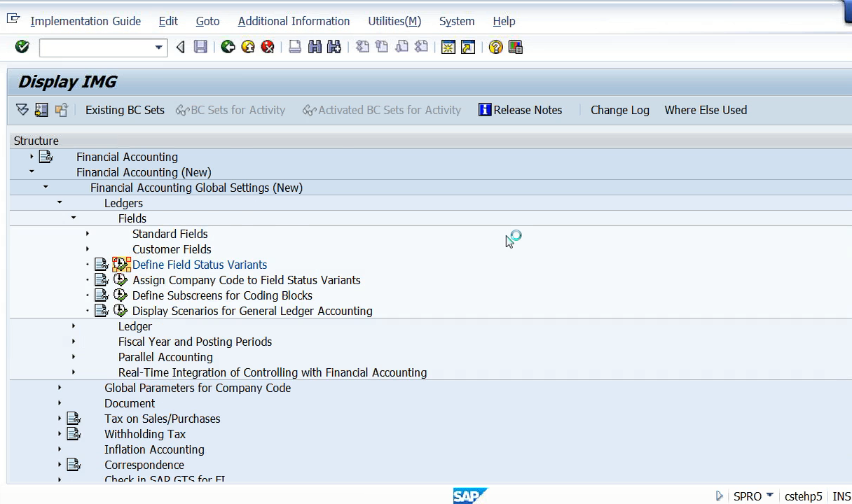Click execute icon for Define Subscreens for Coding Blocks
The image size is (852, 504).
[121, 295]
